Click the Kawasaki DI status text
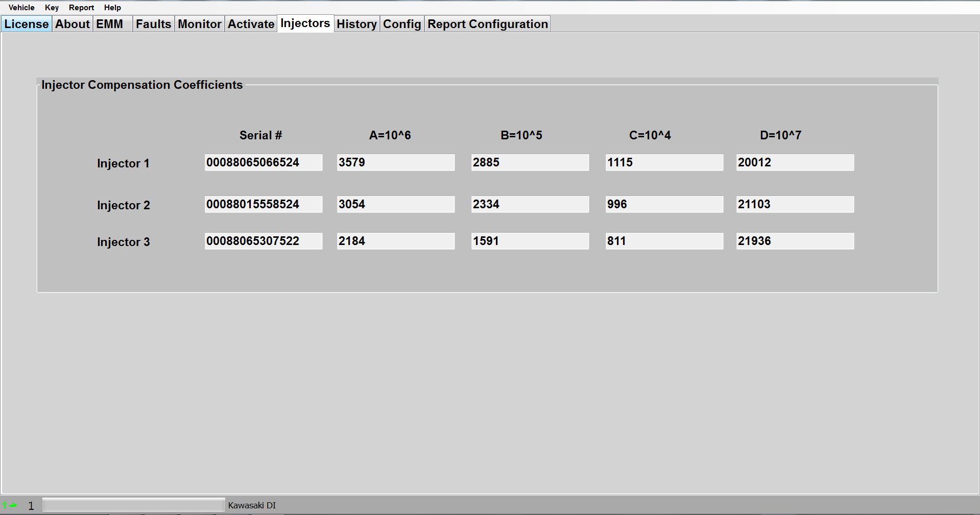This screenshot has height=515, width=980. pyautogui.click(x=252, y=505)
